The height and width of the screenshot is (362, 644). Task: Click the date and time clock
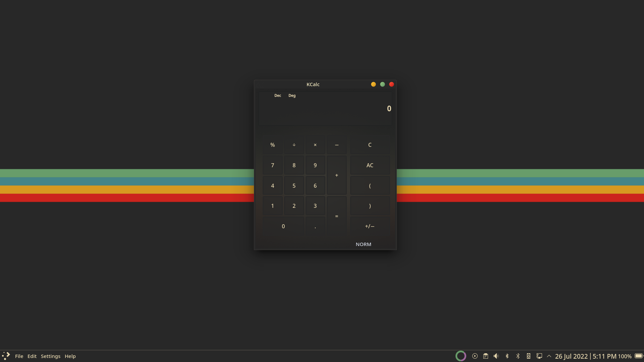585,356
